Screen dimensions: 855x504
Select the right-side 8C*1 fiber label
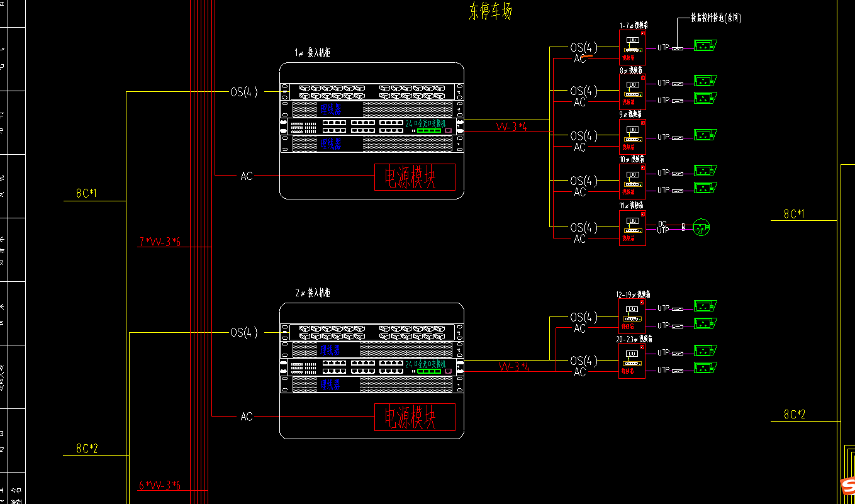click(x=795, y=214)
